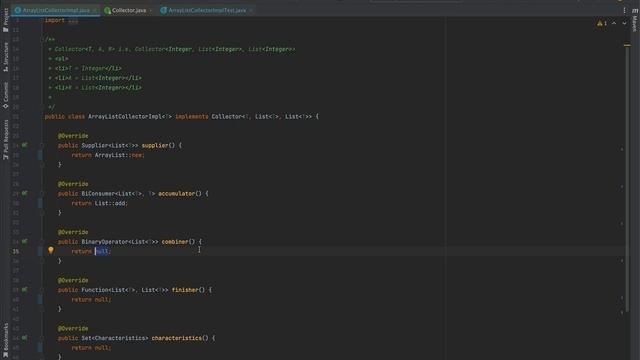Open the Pull Requests tool window
The width and height of the screenshot is (640, 360).
pyautogui.click(x=5, y=139)
